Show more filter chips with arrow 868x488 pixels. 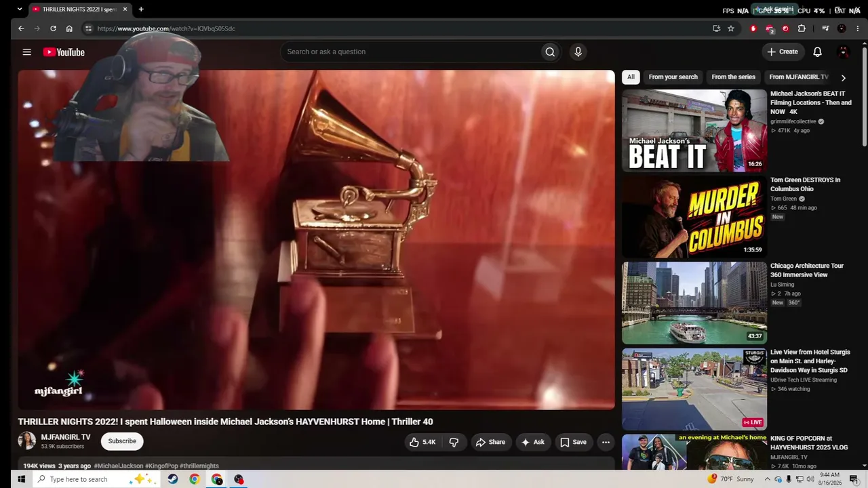(x=843, y=77)
